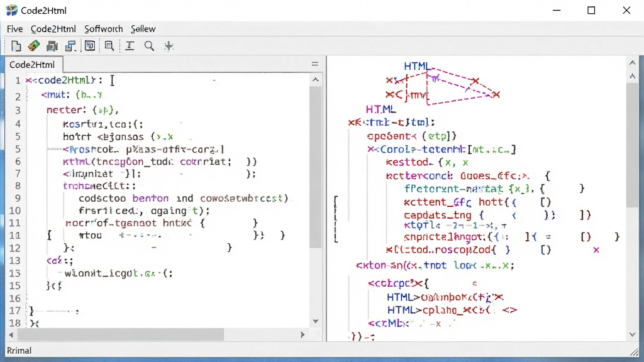Click the Rrimal status bar text

(19, 351)
